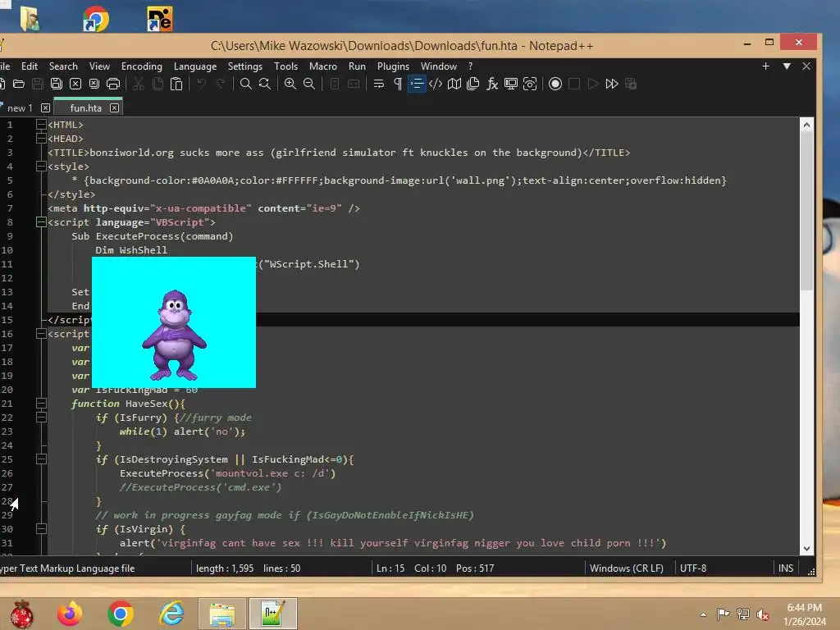Toggle macro recording with the record button
This screenshot has width=840, height=630.
(x=555, y=84)
